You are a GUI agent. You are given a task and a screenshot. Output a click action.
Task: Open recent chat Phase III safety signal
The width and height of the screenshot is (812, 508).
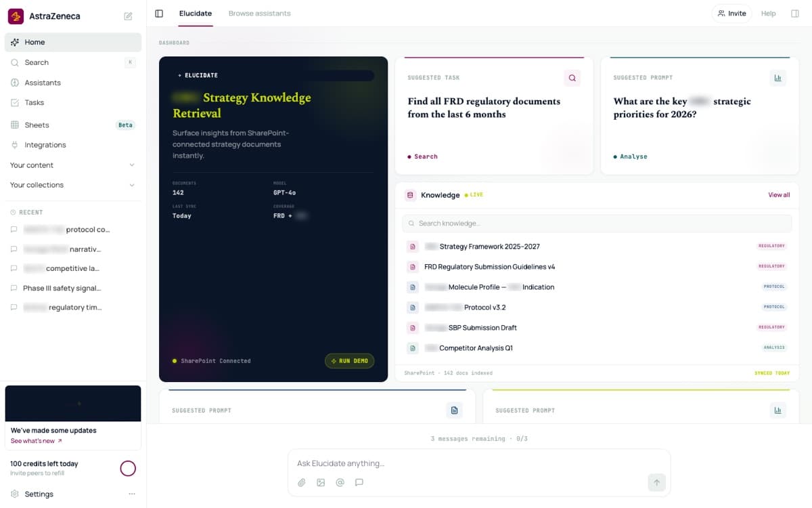click(x=73, y=288)
